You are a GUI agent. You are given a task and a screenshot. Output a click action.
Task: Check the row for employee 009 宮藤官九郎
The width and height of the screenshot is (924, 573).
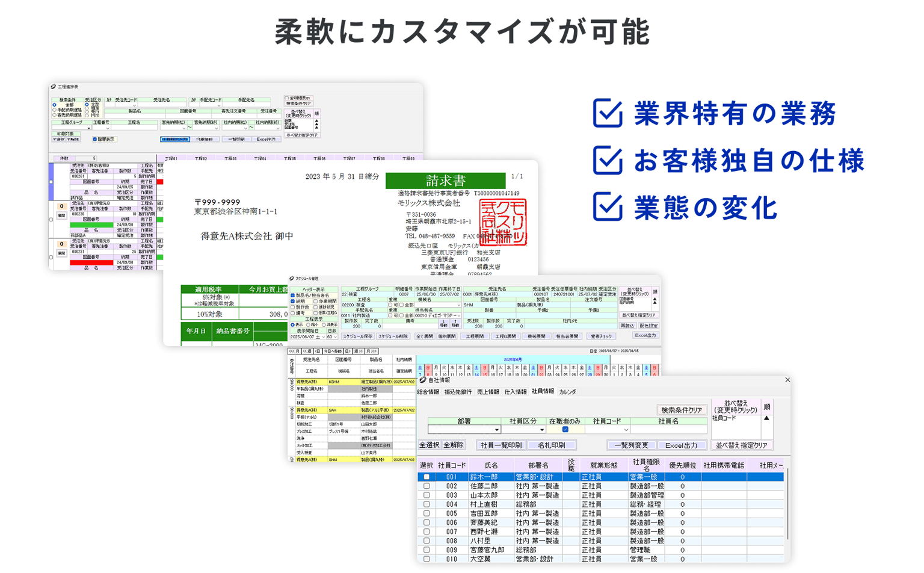427,550
